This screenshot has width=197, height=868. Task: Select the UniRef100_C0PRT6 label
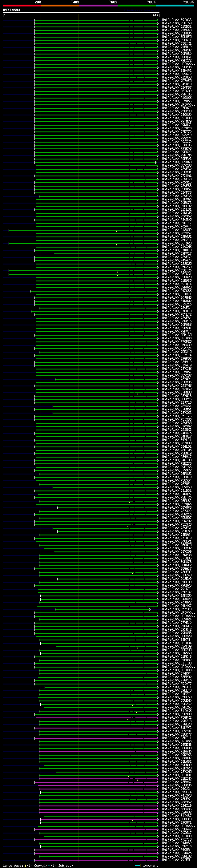[x=176, y=321]
